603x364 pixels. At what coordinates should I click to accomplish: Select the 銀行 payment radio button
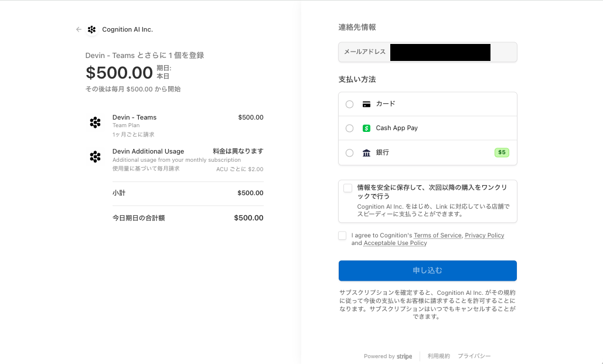[x=350, y=153]
